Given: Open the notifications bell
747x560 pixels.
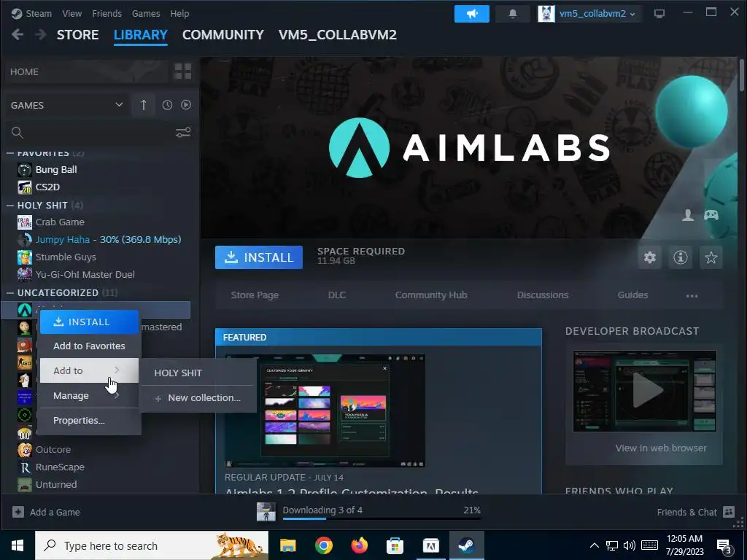Looking at the screenshot, I should (513, 14).
